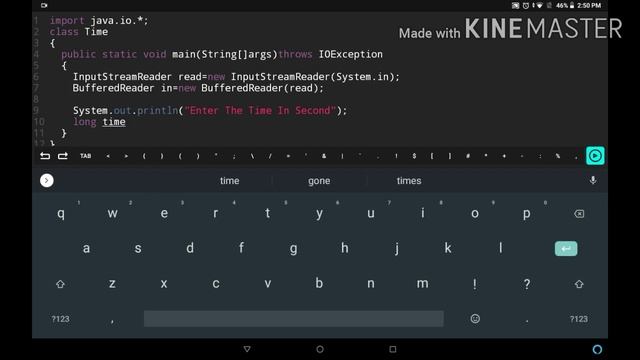This screenshot has height=360, width=640.
Task: Open the emoji keyboard with the smiley key
Action: coord(475,319)
